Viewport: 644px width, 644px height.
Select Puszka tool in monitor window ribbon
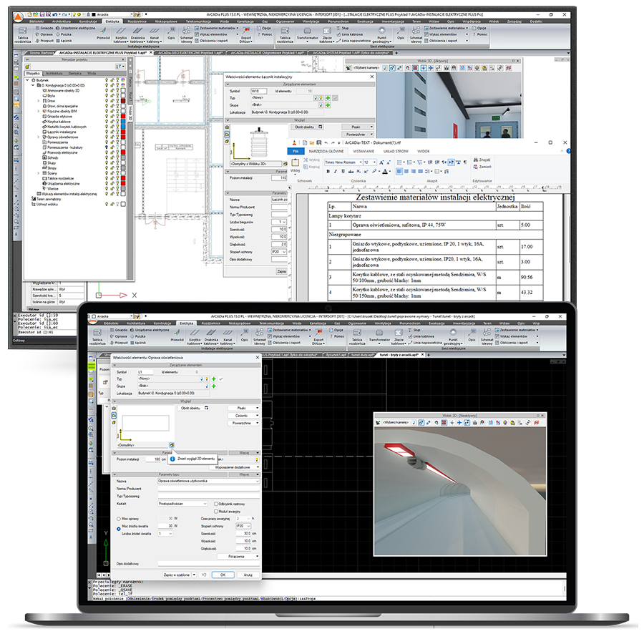64,34
